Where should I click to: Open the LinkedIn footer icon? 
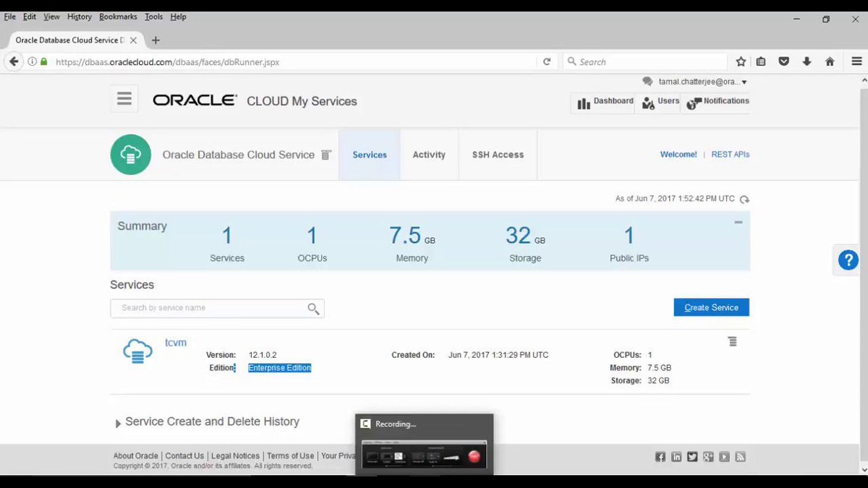tap(676, 457)
